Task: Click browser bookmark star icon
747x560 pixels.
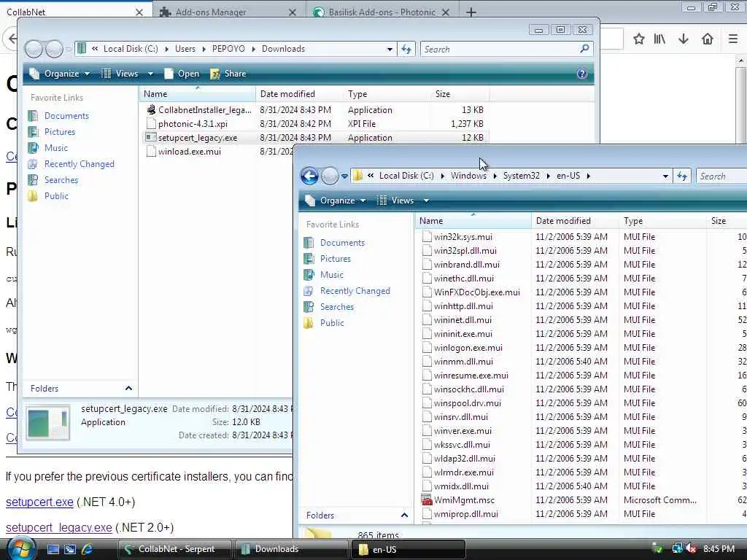Action: (639, 39)
